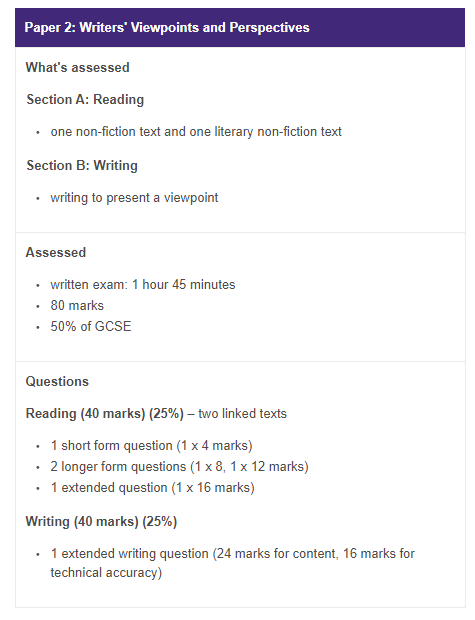Click the Paper 2: Writers' Viewpoints header
The width and height of the screenshot is (475, 620).
click(x=167, y=28)
